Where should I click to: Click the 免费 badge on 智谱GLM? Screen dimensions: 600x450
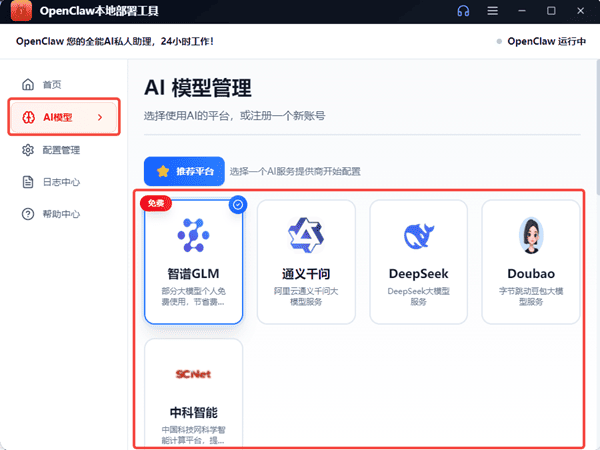[156, 203]
